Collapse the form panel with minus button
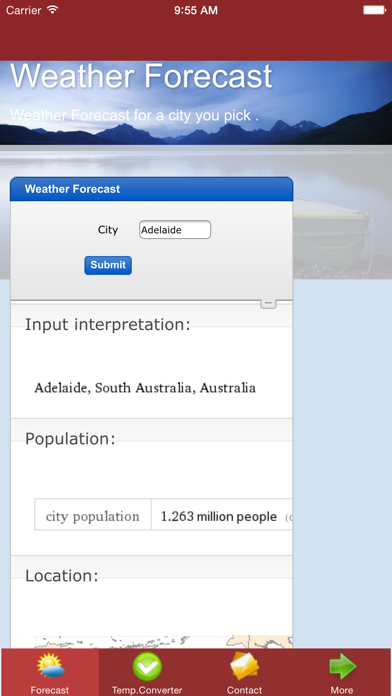 coord(268,303)
